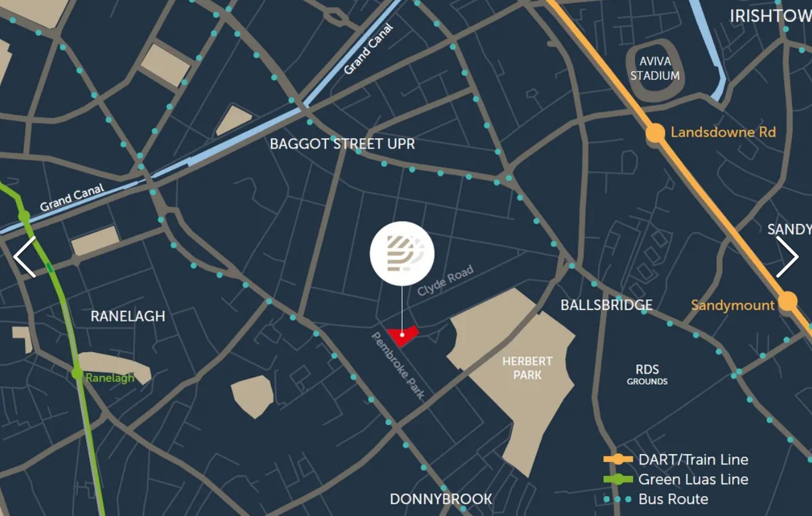
Task: Go to the previous slide arrow
Action: 24,257
